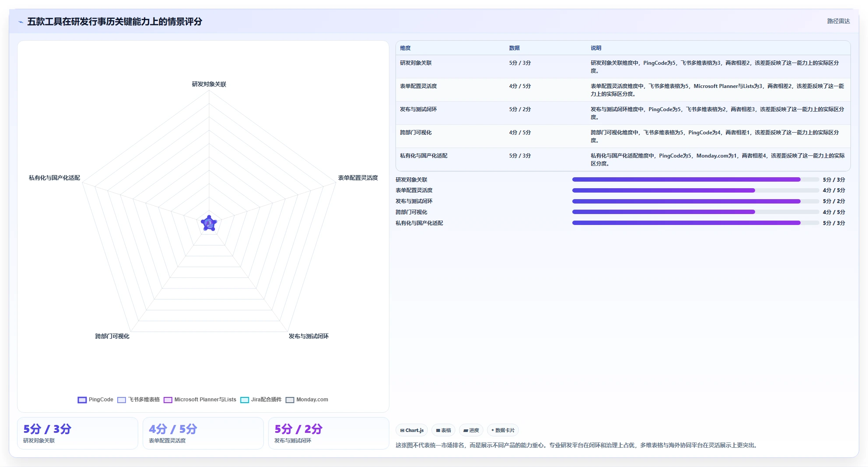The width and height of the screenshot is (868, 467).
Task: Click the Chart.js tag
Action: pos(412,430)
